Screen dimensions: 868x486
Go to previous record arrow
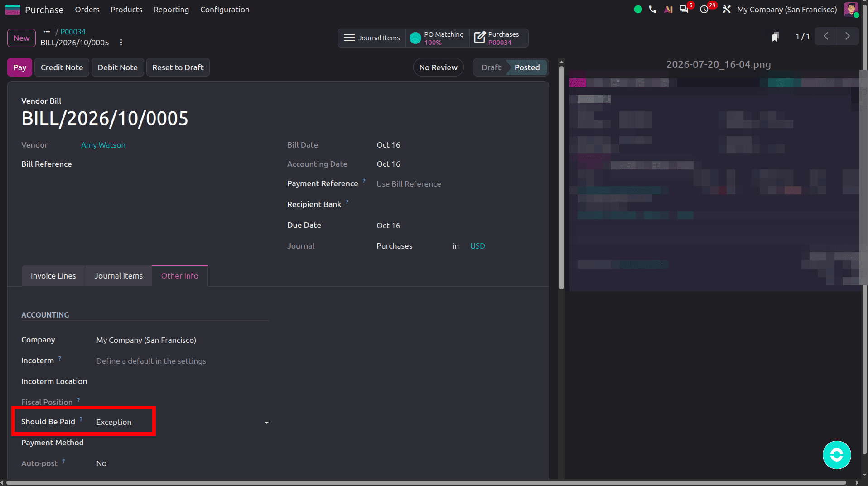tap(826, 36)
